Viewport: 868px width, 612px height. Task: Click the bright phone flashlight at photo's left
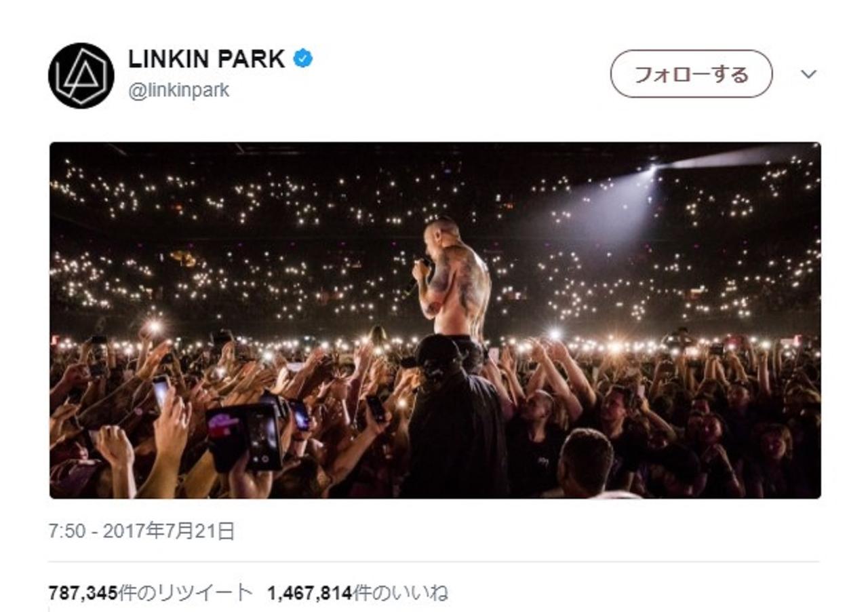coord(155,327)
